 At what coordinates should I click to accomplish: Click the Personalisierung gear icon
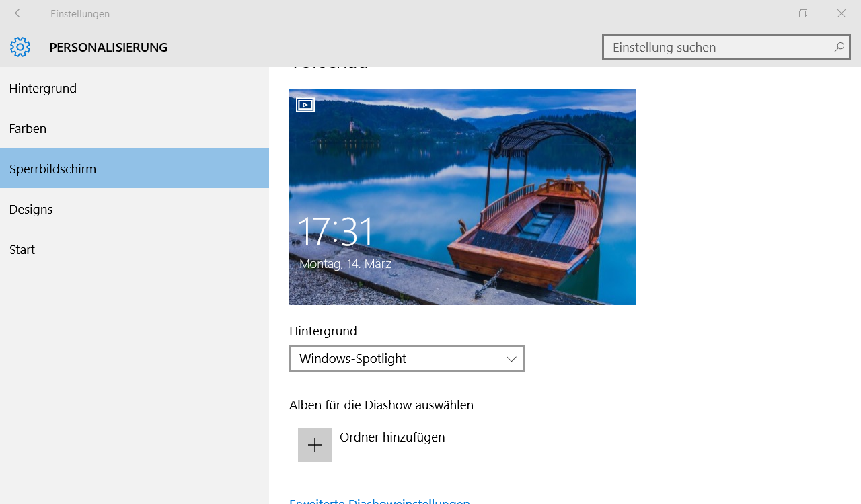click(20, 47)
